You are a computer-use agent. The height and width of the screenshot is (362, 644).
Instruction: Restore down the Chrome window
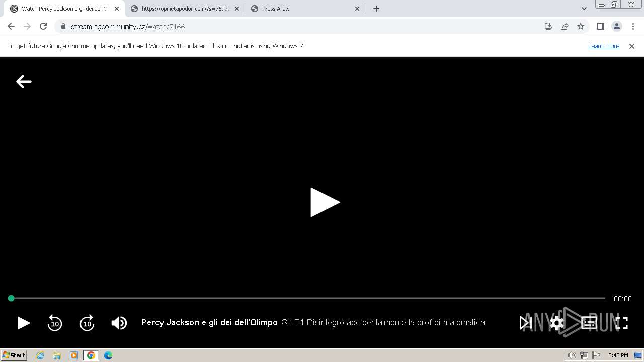coord(614,4)
